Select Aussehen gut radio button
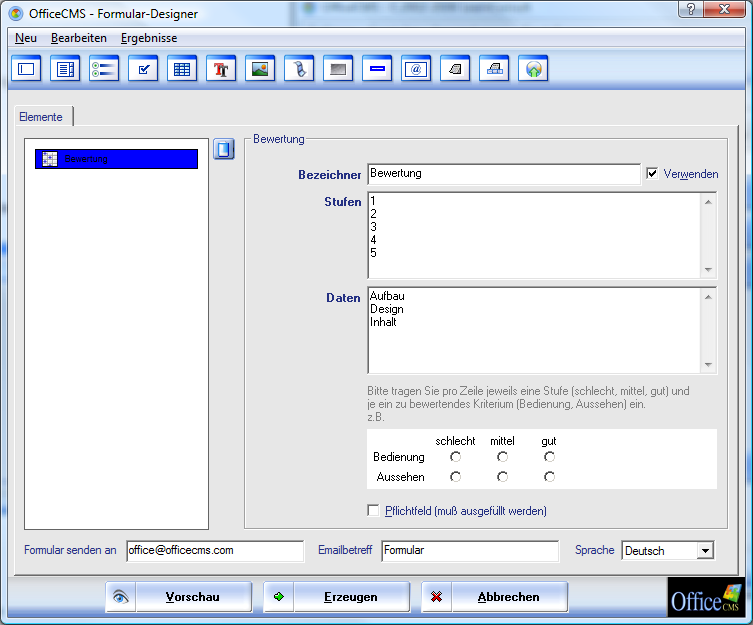753x625 pixels. pyautogui.click(x=549, y=477)
